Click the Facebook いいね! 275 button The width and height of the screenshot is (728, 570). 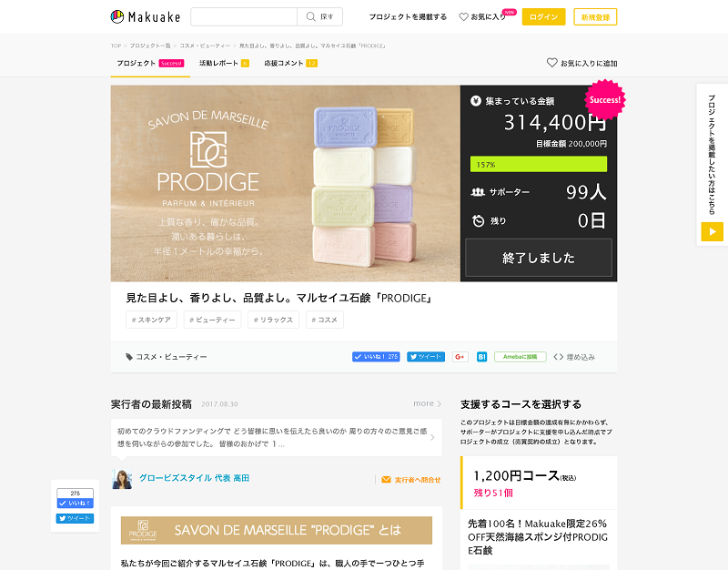376,357
